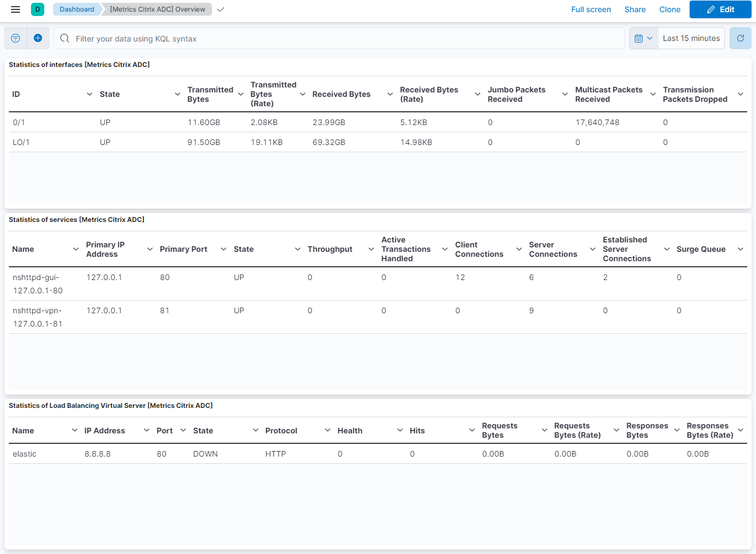Open the main navigation hamburger menu
The image size is (756, 554).
coord(15,9)
